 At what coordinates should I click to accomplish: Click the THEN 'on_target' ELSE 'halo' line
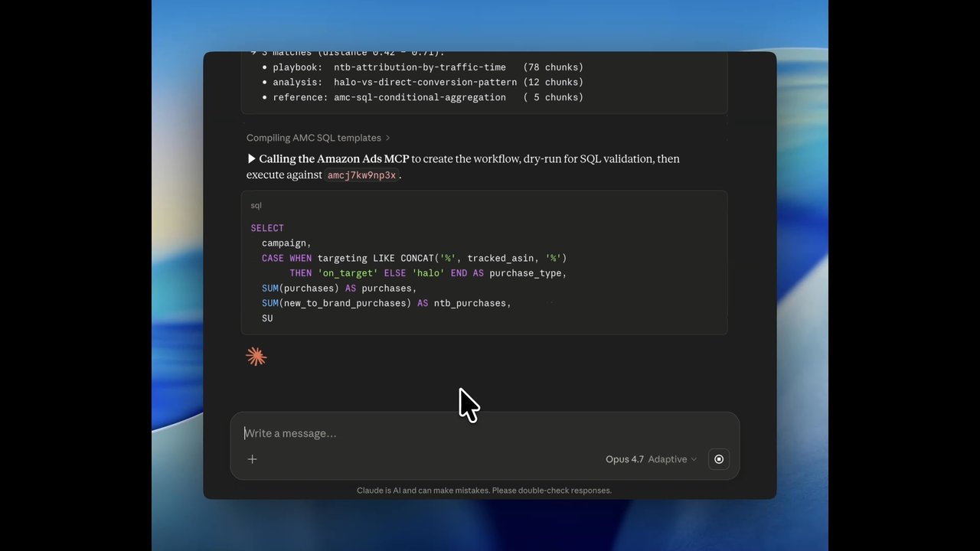click(428, 273)
